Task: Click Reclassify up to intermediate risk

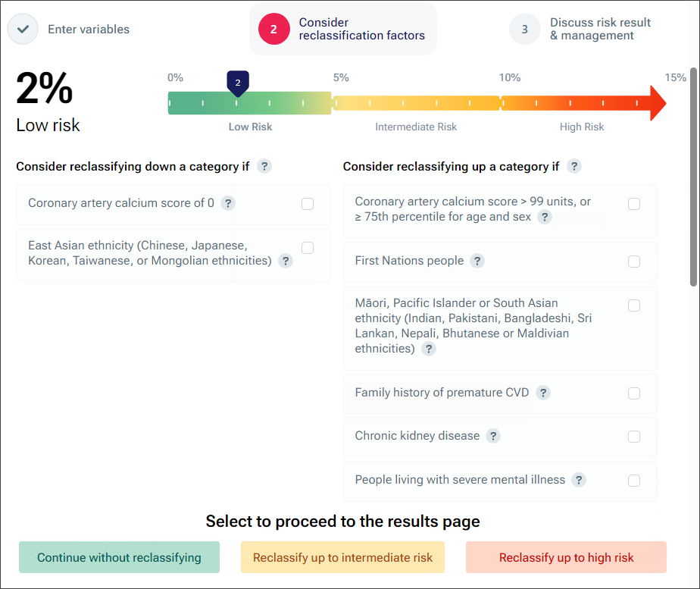Action: point(343,557)
